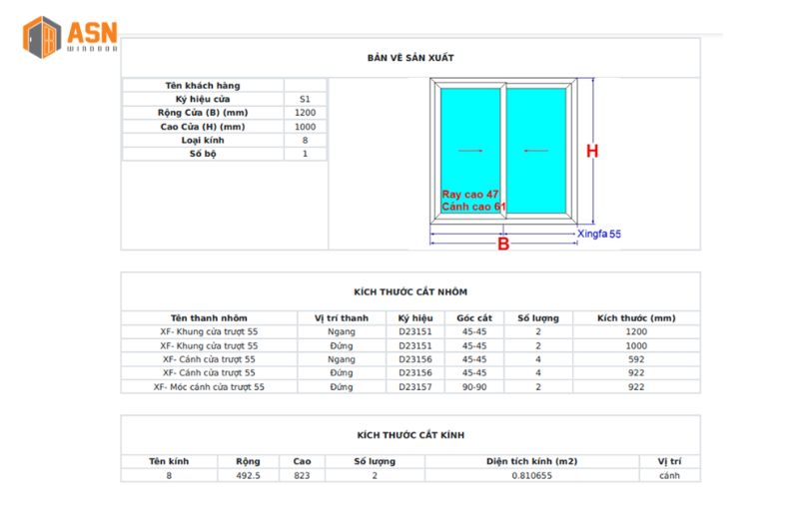Click the 'Số lượng' header in aluminum table

point(538,318)
